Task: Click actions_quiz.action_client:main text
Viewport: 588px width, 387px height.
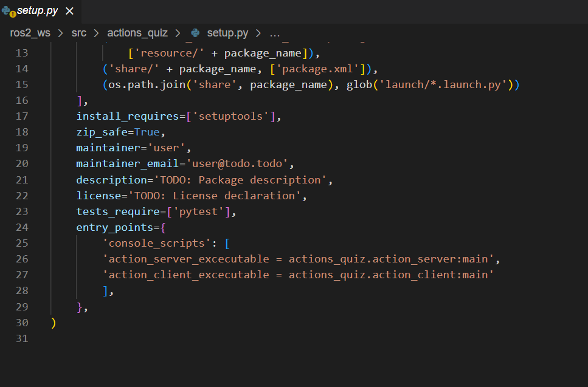Action: coord(389,275)
